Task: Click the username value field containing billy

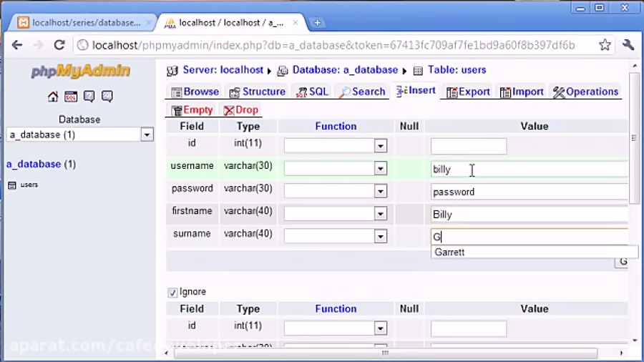Action: (530, 169)
